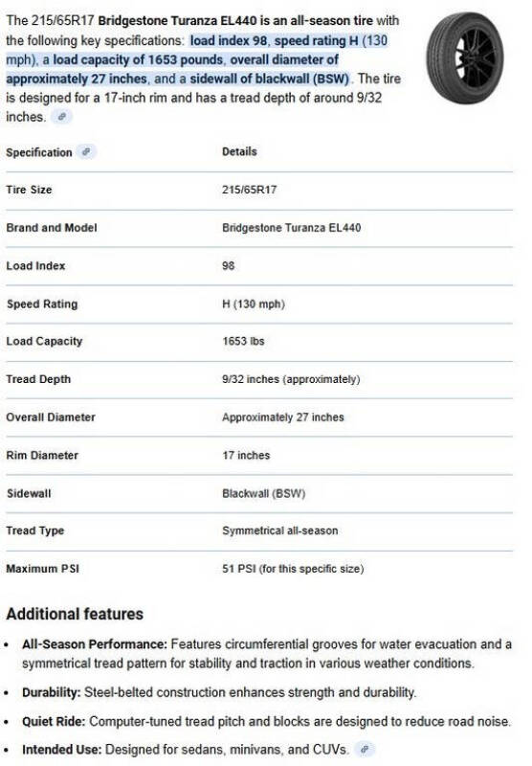The width and height of the screenshot is (532, 766).
Task: Click the Load Index row label
Action: click(x=35, y=266)
